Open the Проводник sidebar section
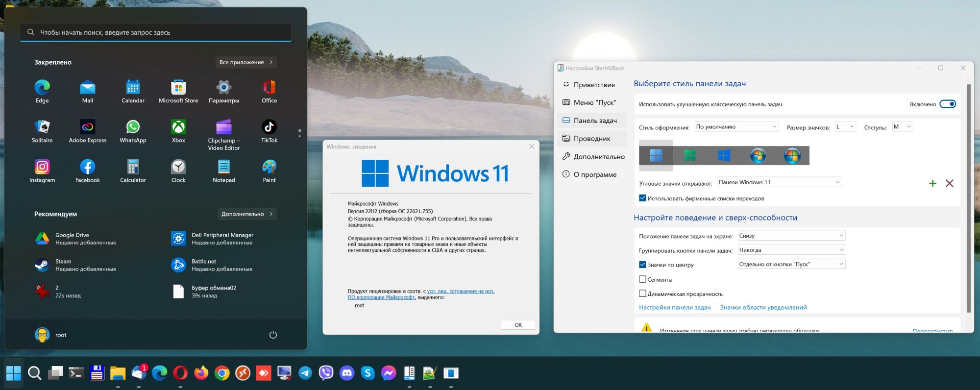The image size is (980, 390). coord(592,139)
